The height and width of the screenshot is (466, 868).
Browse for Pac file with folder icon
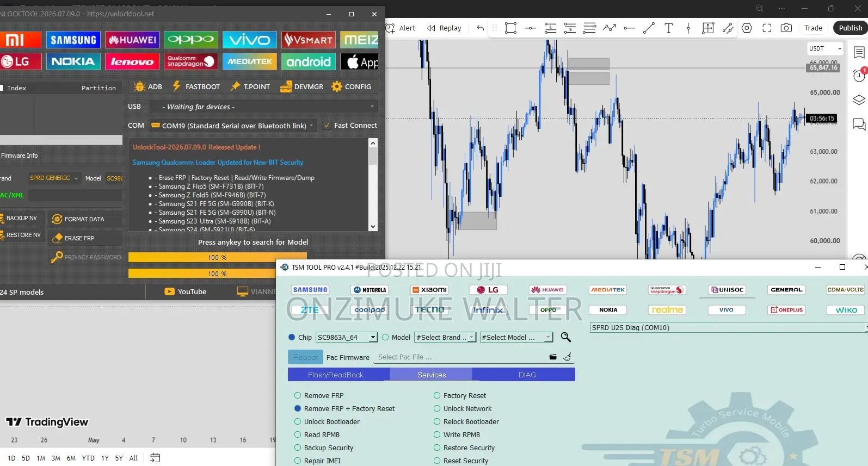tap(553, 357)
